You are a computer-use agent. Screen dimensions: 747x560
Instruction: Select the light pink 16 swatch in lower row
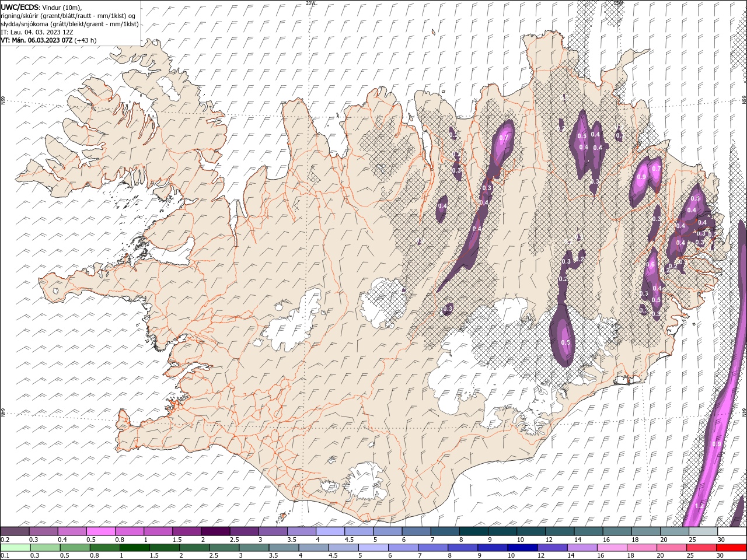coord(612,547)
